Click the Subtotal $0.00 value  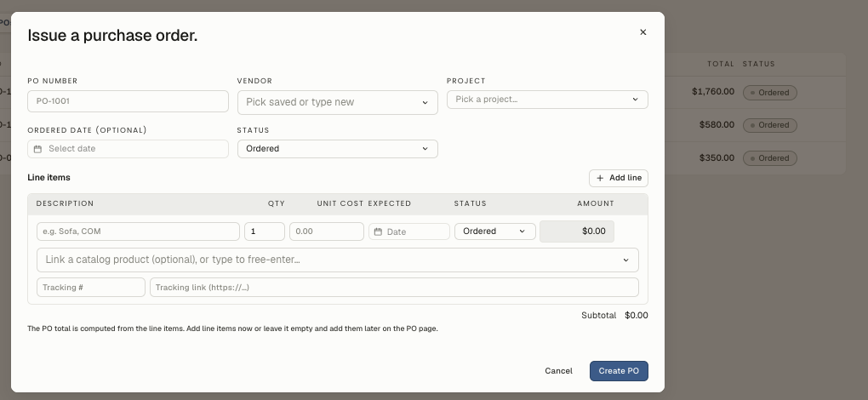click(x=636, y=316)
